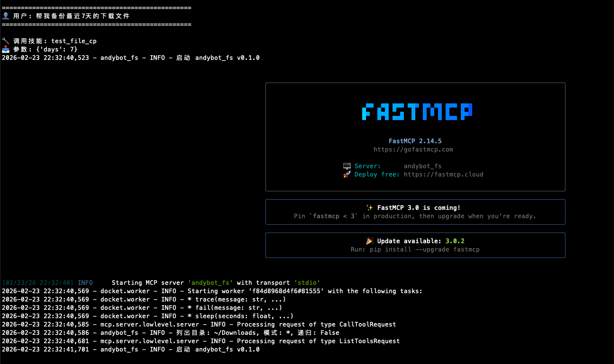Click the Server: label in the banner

pos(367,166)
